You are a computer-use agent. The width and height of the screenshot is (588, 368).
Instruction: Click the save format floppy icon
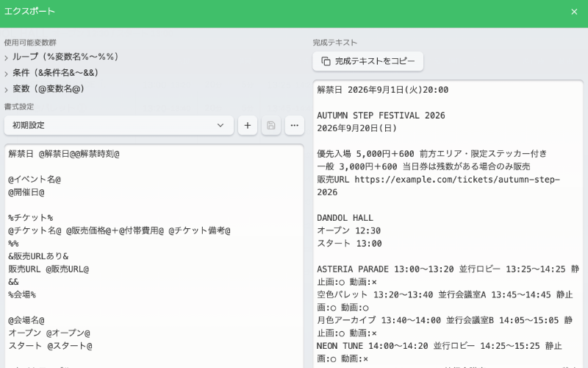click(x=271, y=125)
